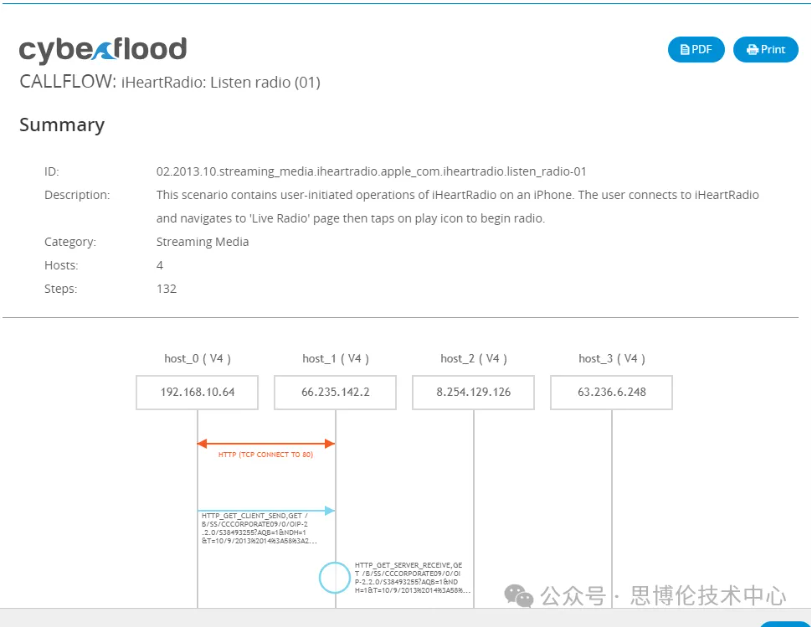Click the host_0 (V4) label
This screenshot has width=811, height=627.
(198, 358)
